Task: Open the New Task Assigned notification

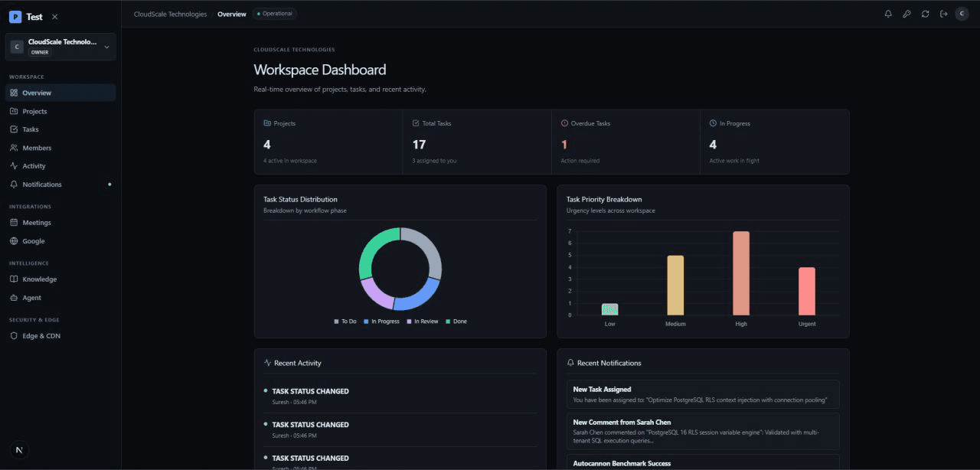Action: pos(703,394)
